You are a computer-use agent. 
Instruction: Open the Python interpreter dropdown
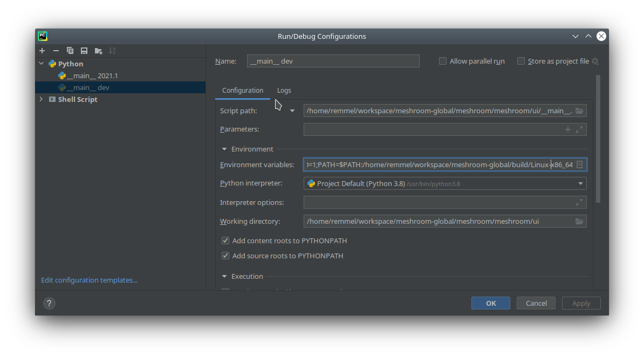(x=580, y=184)
